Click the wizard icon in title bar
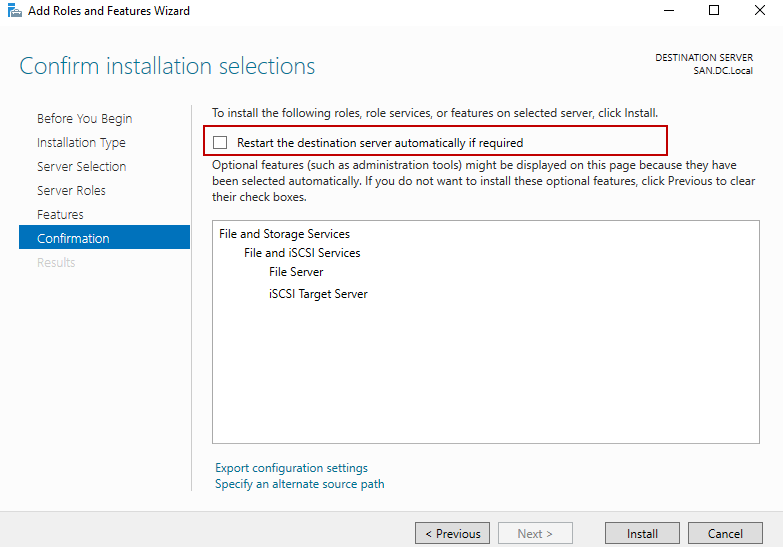 click(x=14, y=11)
